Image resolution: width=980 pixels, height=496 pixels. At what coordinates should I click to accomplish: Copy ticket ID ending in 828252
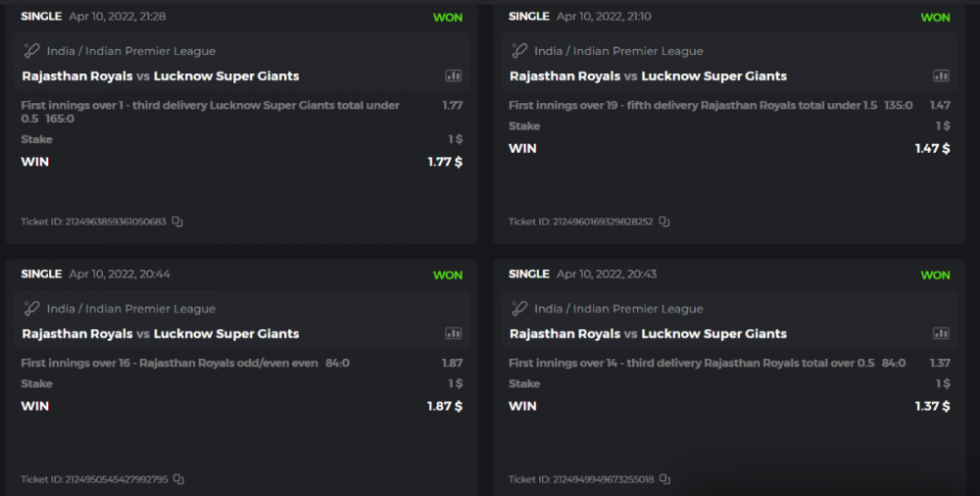664,222
